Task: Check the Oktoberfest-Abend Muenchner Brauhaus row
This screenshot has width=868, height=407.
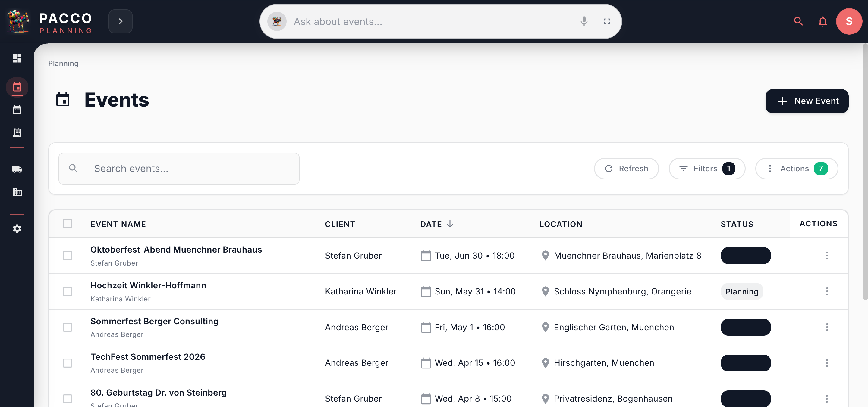Action: [68, 256]
